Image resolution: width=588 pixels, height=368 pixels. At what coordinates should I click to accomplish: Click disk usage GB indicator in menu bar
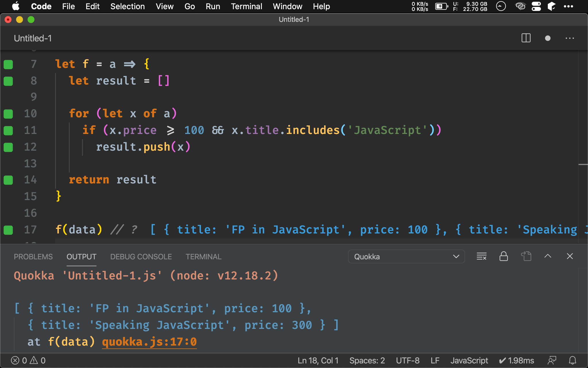coord(470,6)
